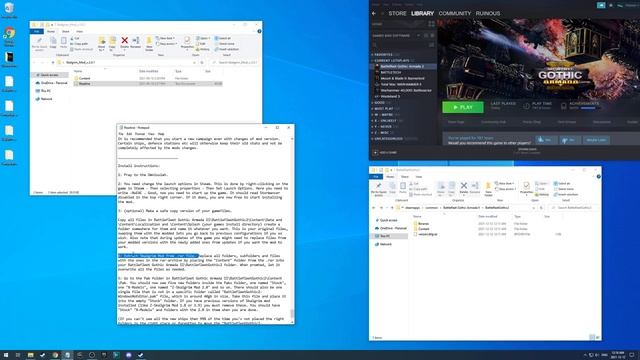Click Pin to Quick access in Skalgrim_Mod Explorer
Image resolution: width=640 pixels, height=360 pixels.
[x=40, y=43]
